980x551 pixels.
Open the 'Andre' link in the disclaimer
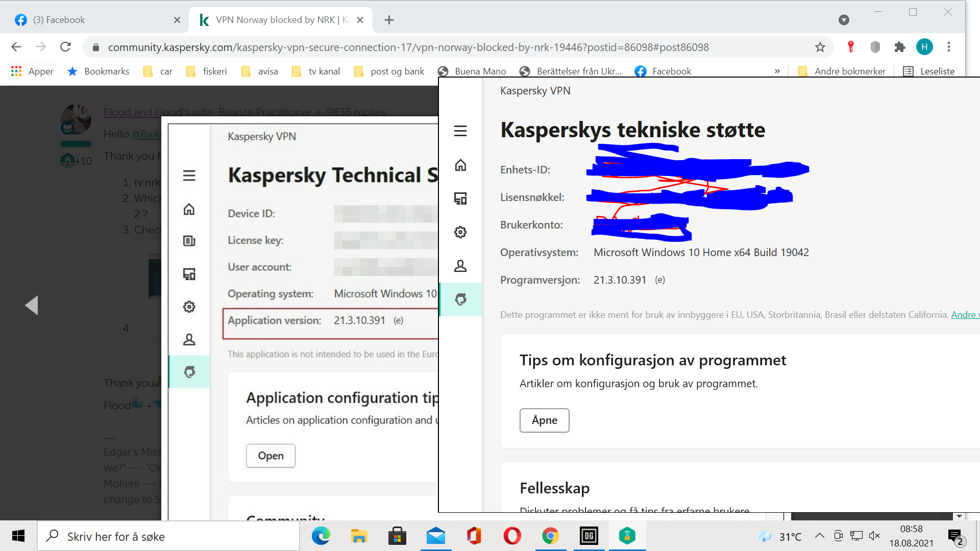964,315
